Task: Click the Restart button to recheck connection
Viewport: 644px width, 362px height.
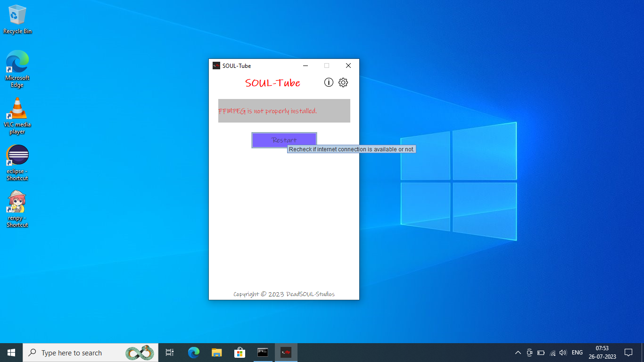Action: (x=284, y=140)
